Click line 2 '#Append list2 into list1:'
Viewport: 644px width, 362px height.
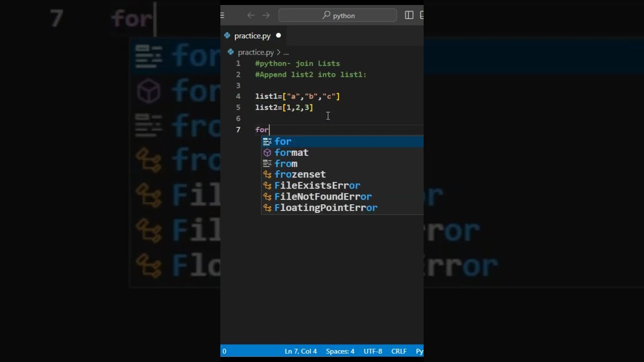311,74
